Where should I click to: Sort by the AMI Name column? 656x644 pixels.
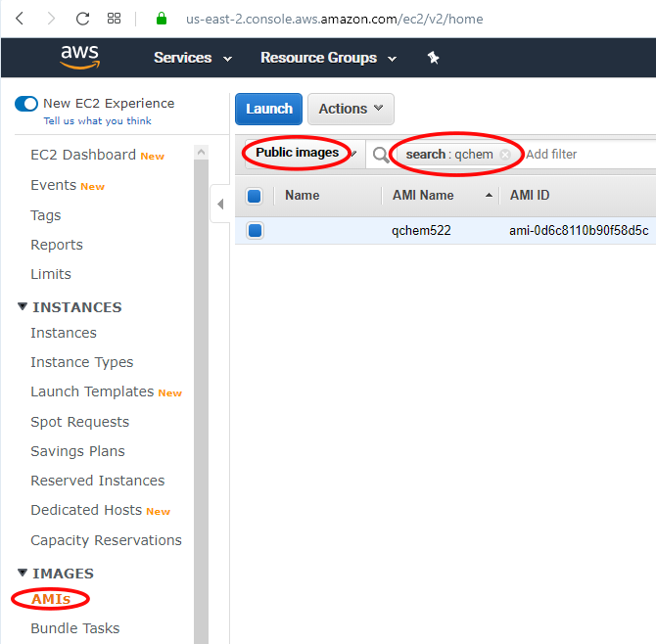tap(442, 196)
